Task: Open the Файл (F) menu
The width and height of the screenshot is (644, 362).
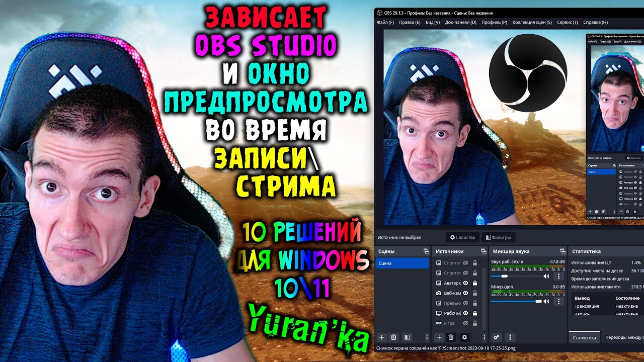Action: [x=385, y=22]
